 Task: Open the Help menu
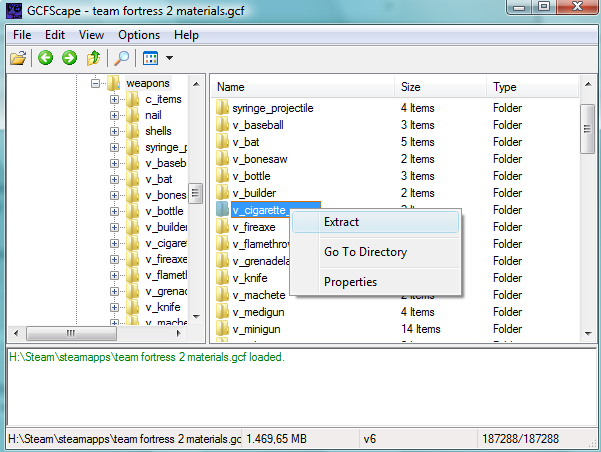click(x=186, y=35)
